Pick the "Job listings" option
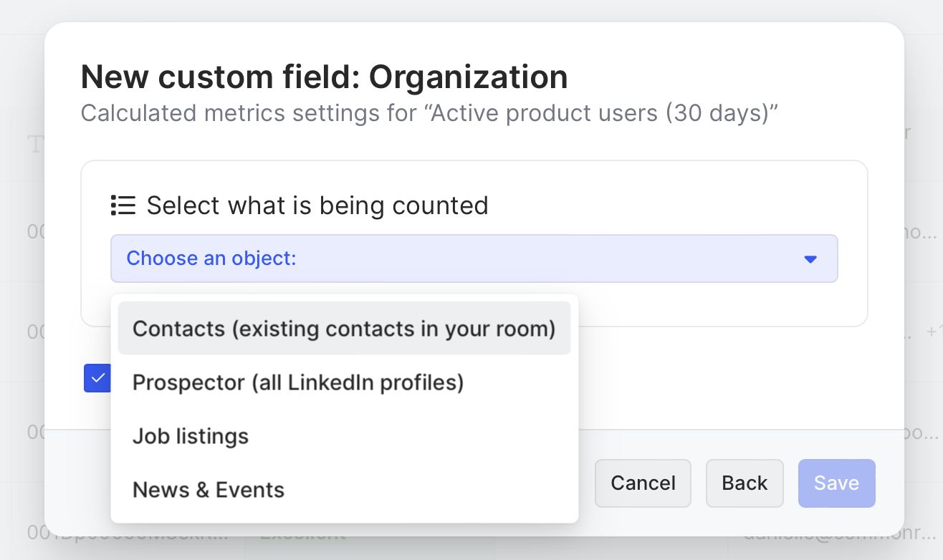 click(191, 436)
